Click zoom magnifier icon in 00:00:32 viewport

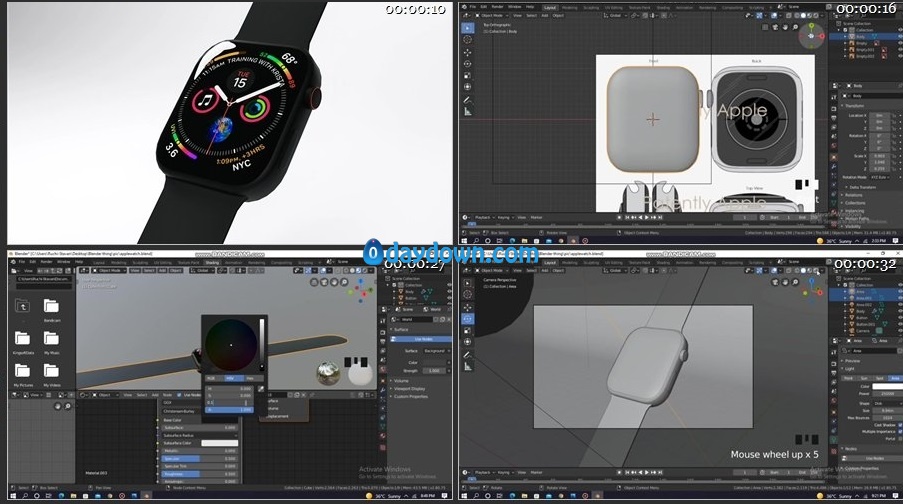pos(795,282)
